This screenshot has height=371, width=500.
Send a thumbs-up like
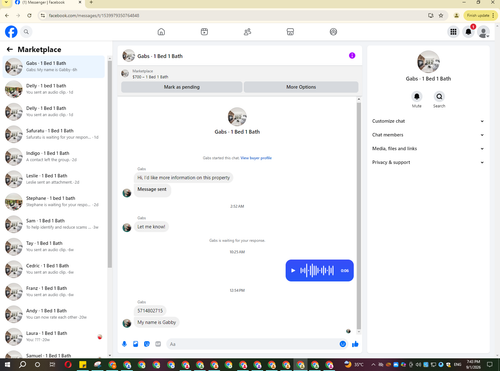[x=355, y=344]
